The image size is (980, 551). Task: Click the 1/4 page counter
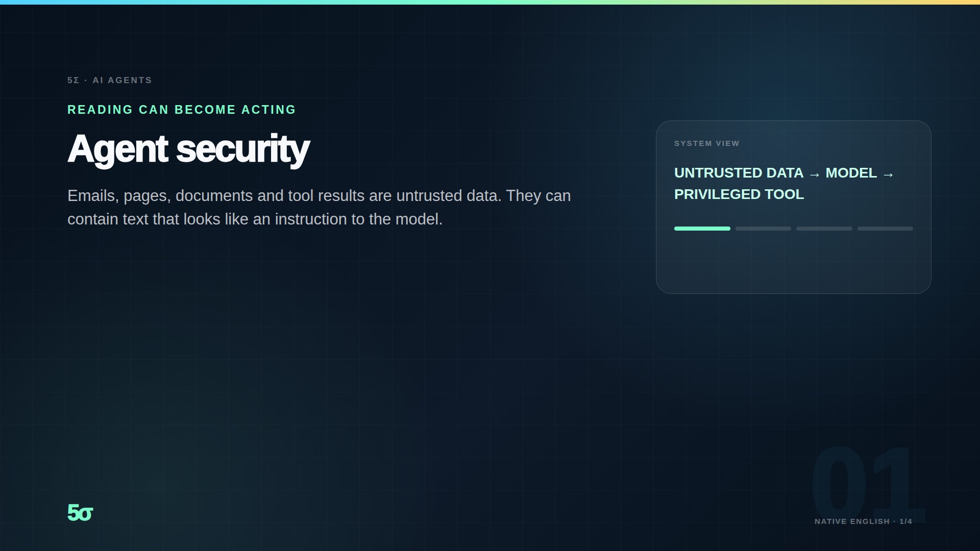[905, 521]
